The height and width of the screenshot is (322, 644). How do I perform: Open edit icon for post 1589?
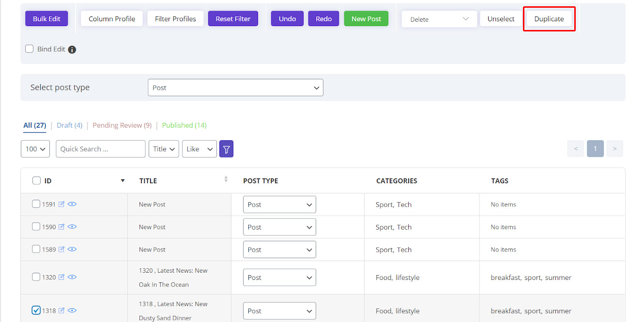61,249
